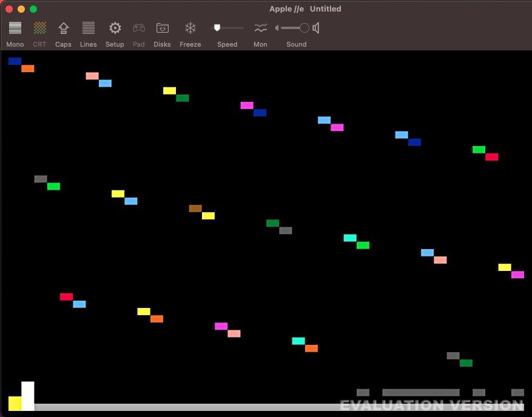Toggle Mono display mode icon
The image size is (532, 417).
[15, 28]
